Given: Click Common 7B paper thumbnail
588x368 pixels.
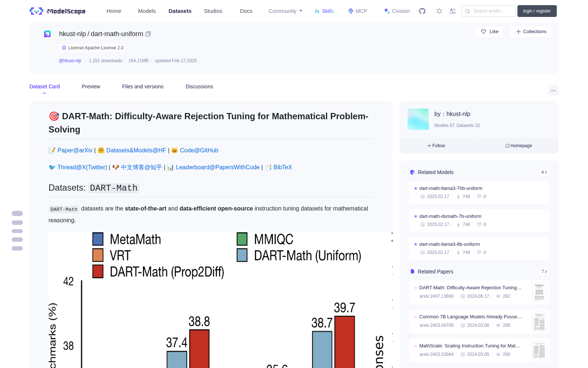Looking at the screenshot, I should click(x=539, y=322).
